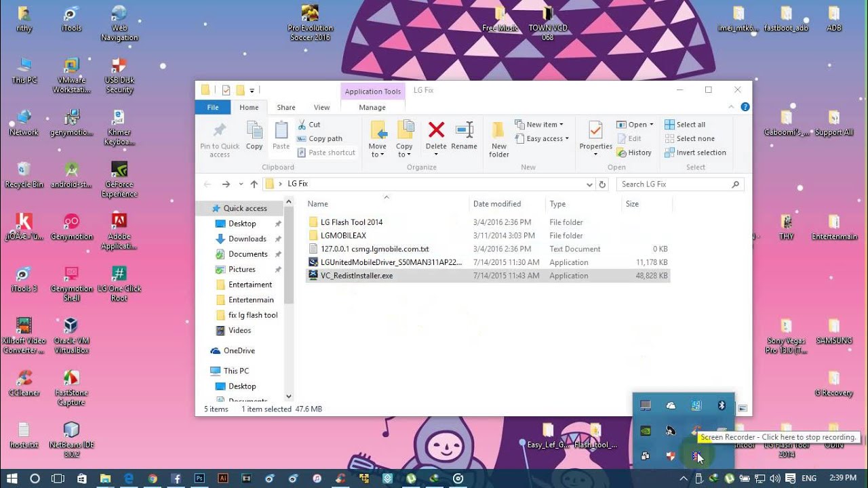Click Invert selection in ribbon
Viewport: 868px width, 488px height.
pos(695,152)
